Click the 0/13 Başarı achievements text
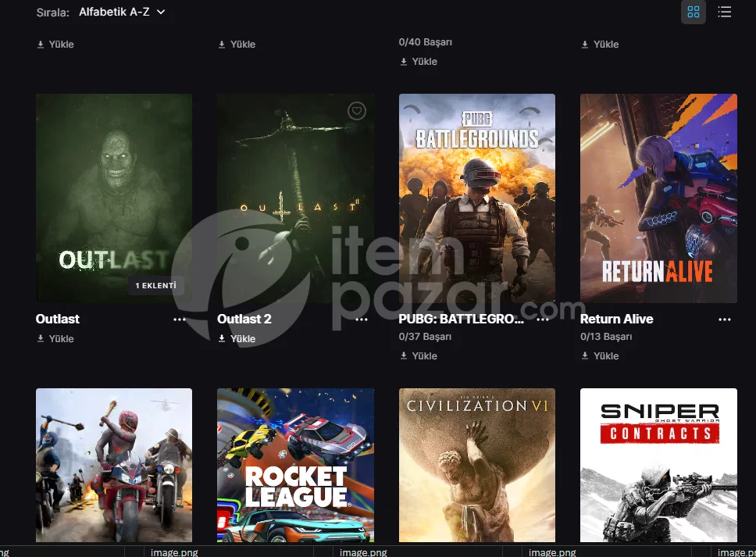This screenshot has height=557, width=756. pos(606,337)
